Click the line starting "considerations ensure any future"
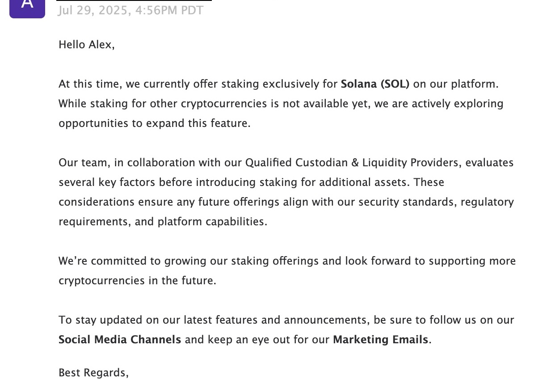The width and height of the screenshot is (543, 392). click(286, 202)
